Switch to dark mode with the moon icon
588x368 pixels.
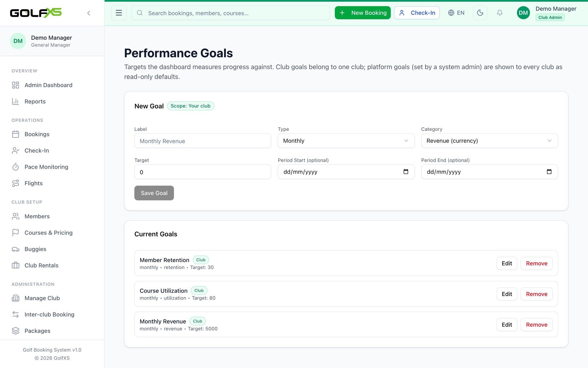[480, 13]
